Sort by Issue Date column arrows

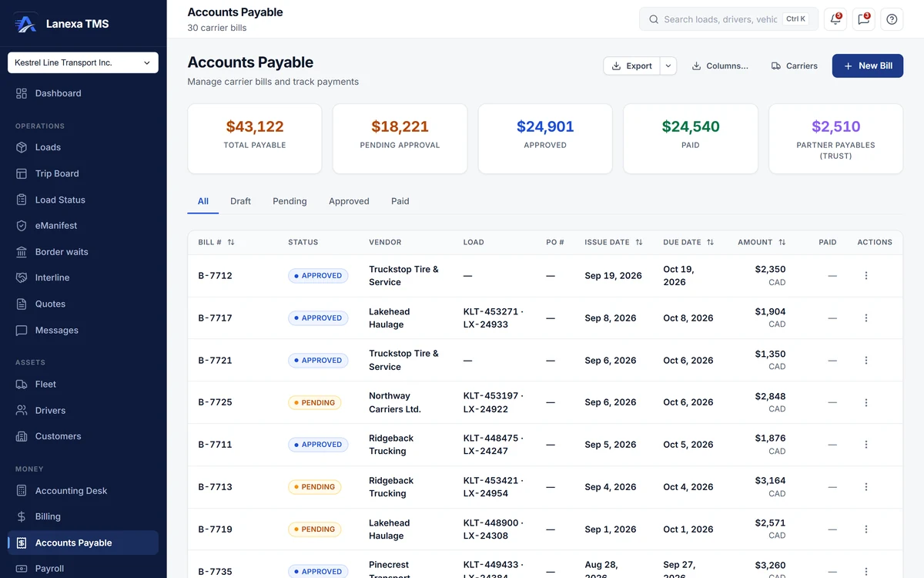tap(639, 242)
